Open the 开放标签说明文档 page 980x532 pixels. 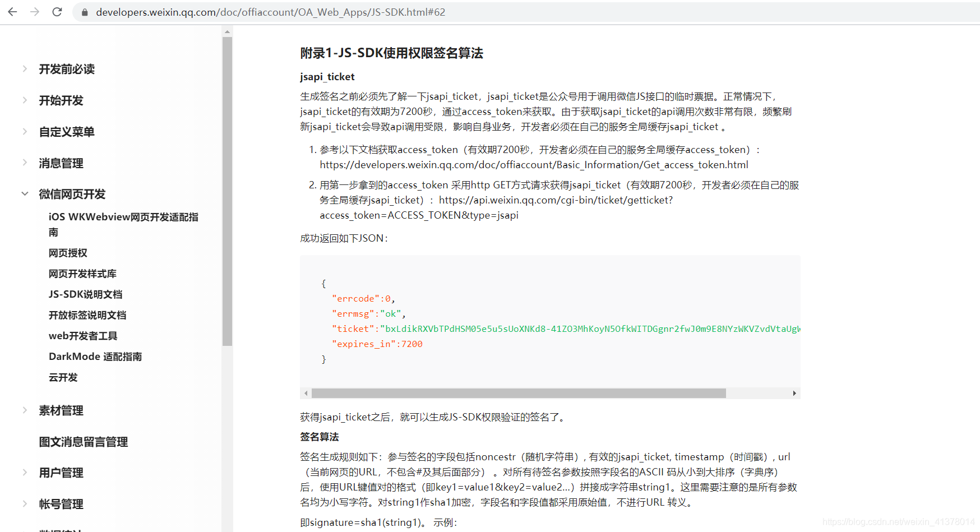[x=87, y=315]
